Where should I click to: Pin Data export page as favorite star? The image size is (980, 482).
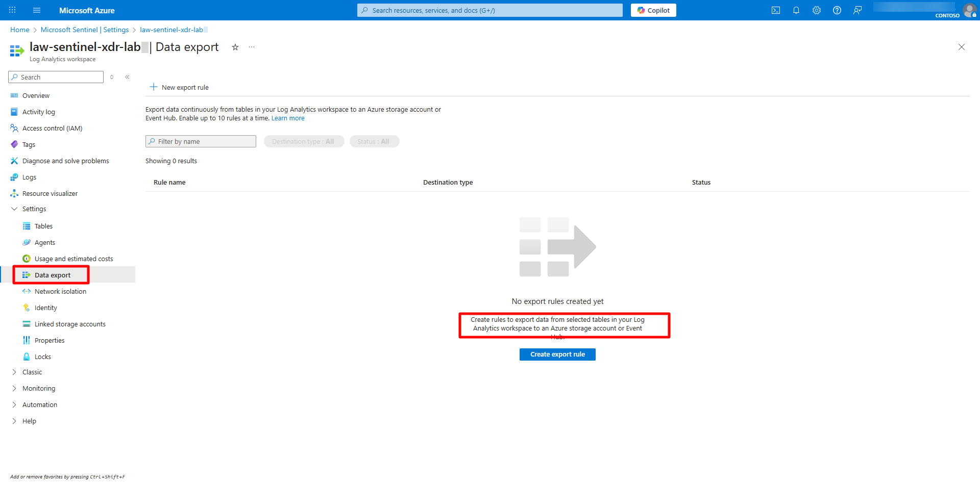coord(235,47)
